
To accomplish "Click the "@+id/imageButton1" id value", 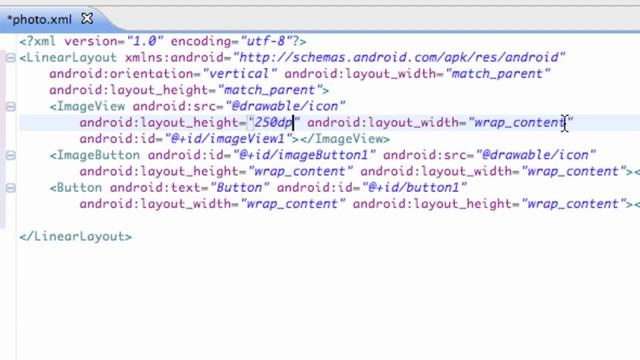I will click(x=304, y=155).
